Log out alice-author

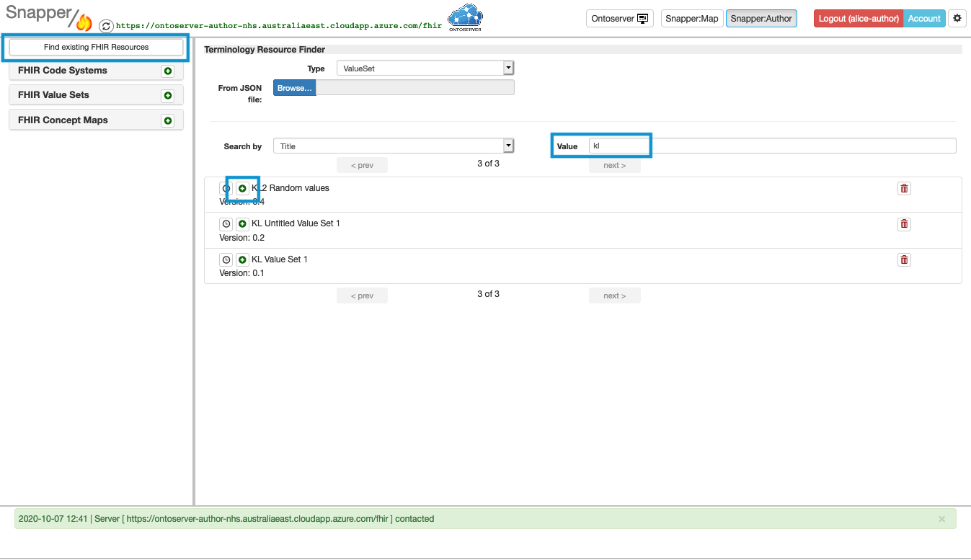pos(859,19)
